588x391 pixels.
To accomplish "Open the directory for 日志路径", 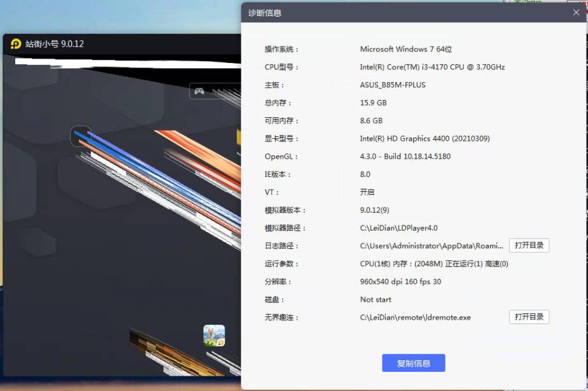I will [x=529, y=246].
